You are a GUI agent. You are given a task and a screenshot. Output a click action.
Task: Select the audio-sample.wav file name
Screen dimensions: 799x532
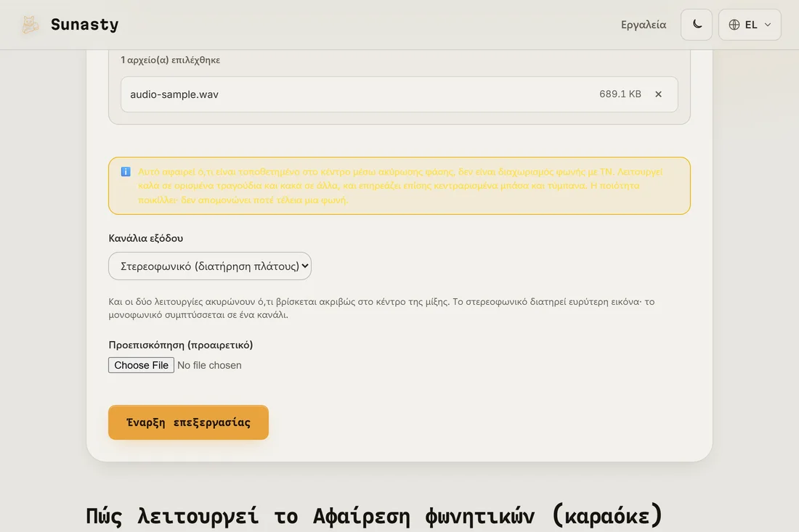[x=174, y=94]
